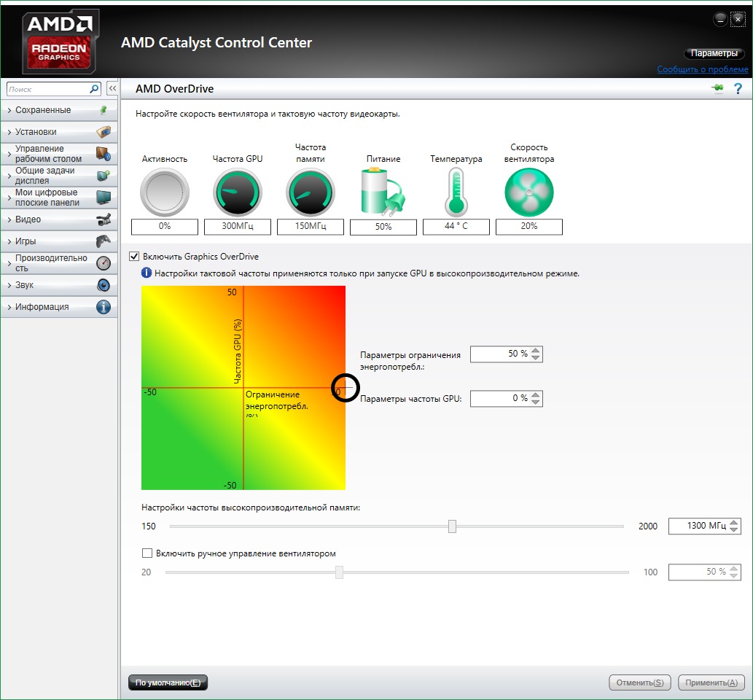Click the desktop icon beside Управление рабочим столом
Image resolution: width=753 pixels, height=700 pixels.
click(x=104, y=154)
